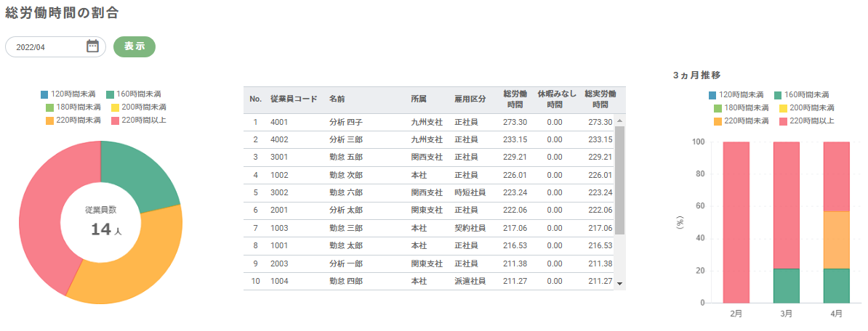Select row of 分析 三郎
The image size is (868, 331).
[x=429, y=140]
